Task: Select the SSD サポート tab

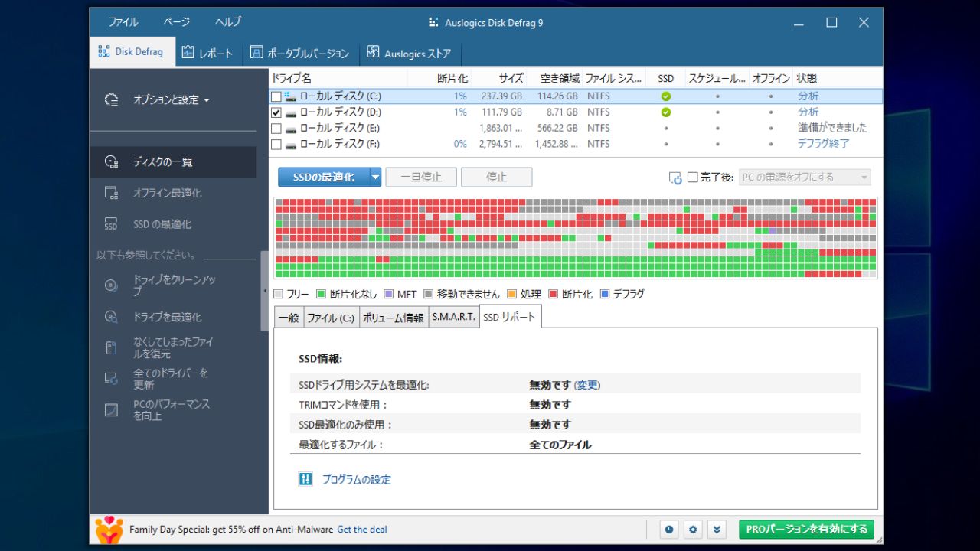Action: (x=510, y=317)
